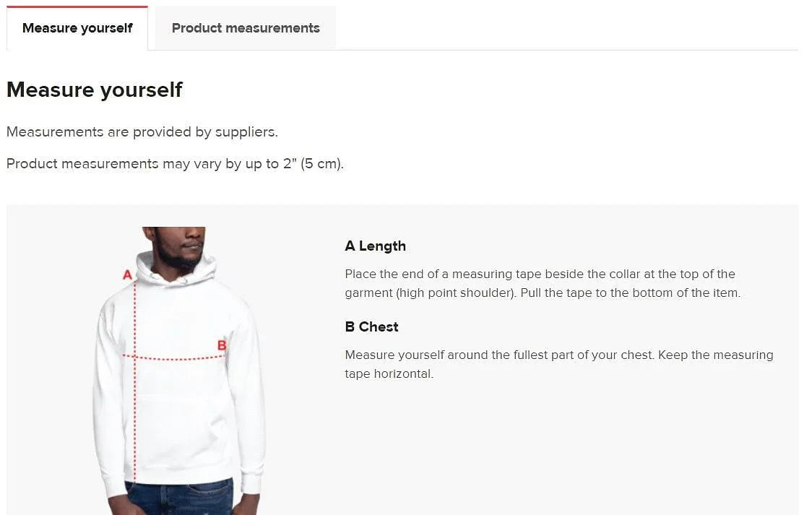The image size is (812, 515).
Task: Click the fullest part of chest paragraph
Action: (x=558, y=364)
